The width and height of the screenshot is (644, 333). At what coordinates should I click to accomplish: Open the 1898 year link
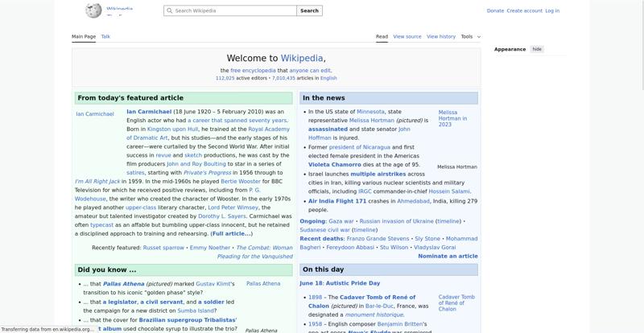315,297
